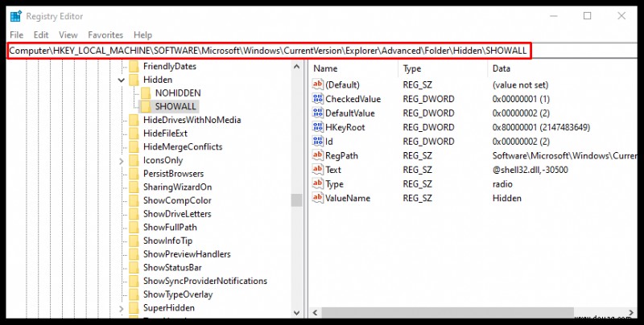Click the CheckedValue DWORD icon

(x=318, y=99)
